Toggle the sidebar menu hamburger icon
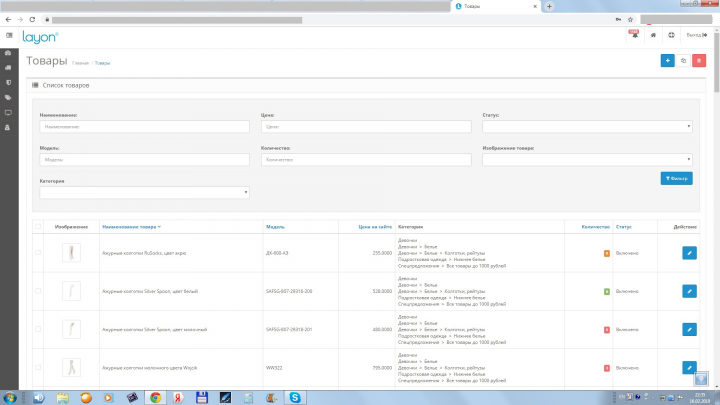Viewport: 720px width, 405px height. click(9, 35)
